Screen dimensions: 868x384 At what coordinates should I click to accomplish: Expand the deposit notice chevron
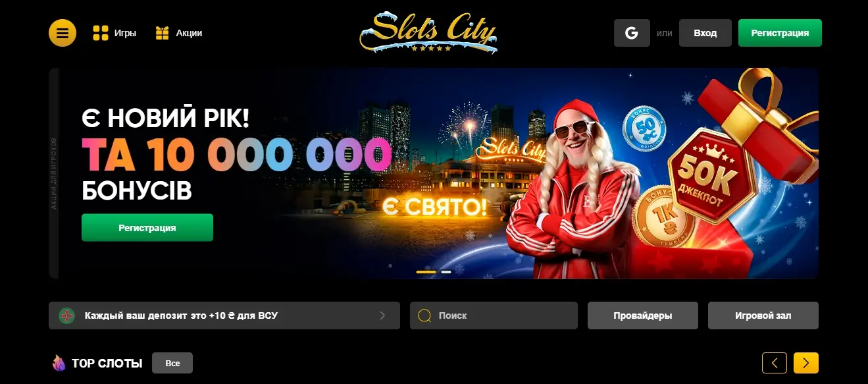pyautogui.click(x=382, y=315)
